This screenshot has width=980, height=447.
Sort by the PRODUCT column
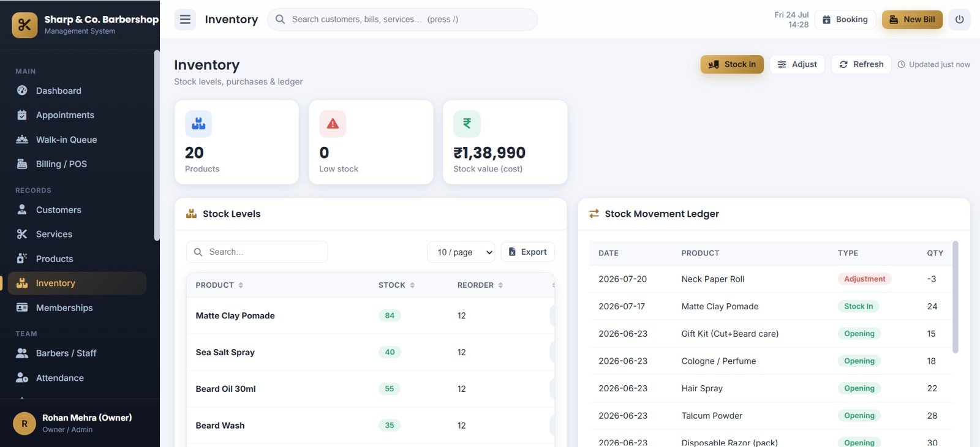tap(219, 285)
